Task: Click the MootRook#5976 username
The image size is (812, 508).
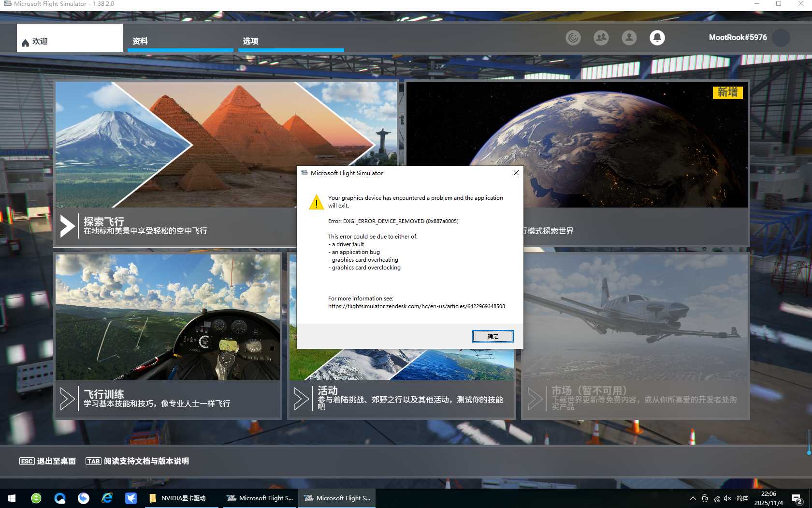Action: click(738, 37)
